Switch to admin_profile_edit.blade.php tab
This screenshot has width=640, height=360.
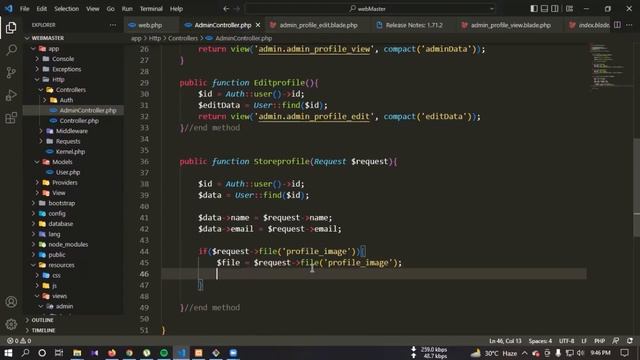[318, 25]
